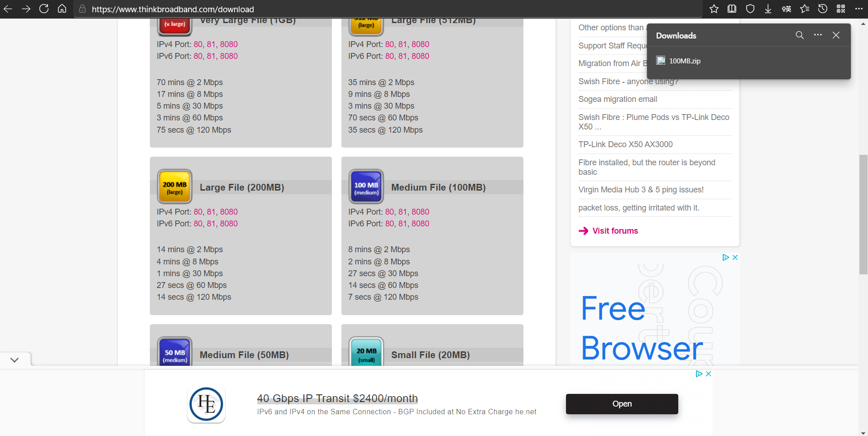Image resolution: width=868 pixels, height=436 pixels.
Task: Click the QR code screenshot icon
Action: (x=841, y=9)
